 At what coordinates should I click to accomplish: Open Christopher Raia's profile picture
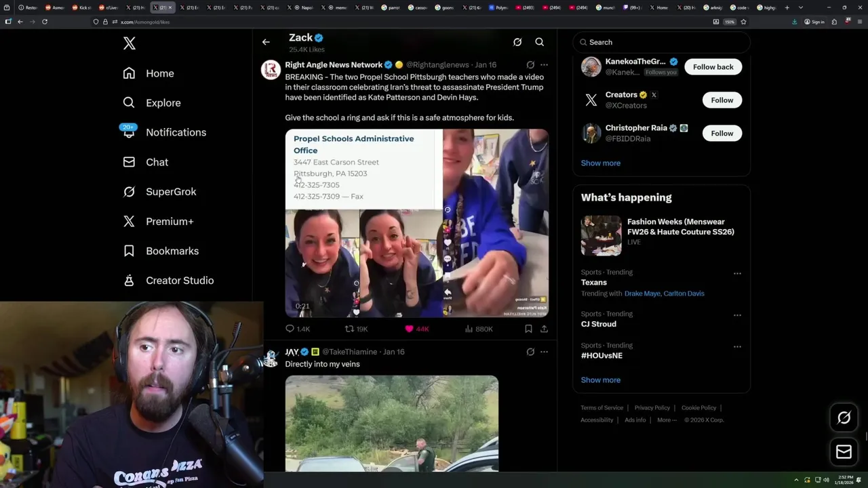coord(591,133)
